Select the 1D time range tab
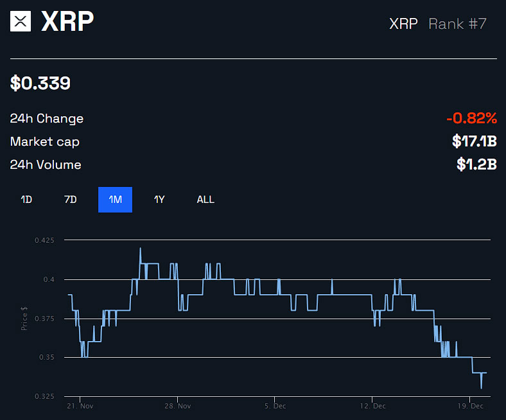This screenshot has height=420, width=506. coord(26,200)
